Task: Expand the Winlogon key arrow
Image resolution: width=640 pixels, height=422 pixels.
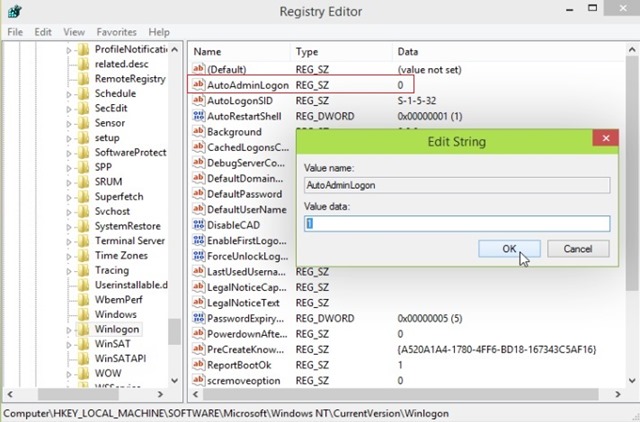Action: [x=69, y=330]
